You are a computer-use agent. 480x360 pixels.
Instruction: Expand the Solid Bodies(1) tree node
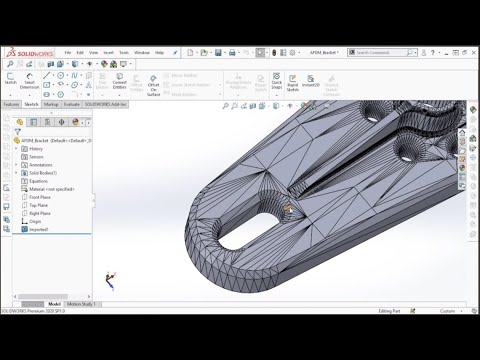[16, 173]
